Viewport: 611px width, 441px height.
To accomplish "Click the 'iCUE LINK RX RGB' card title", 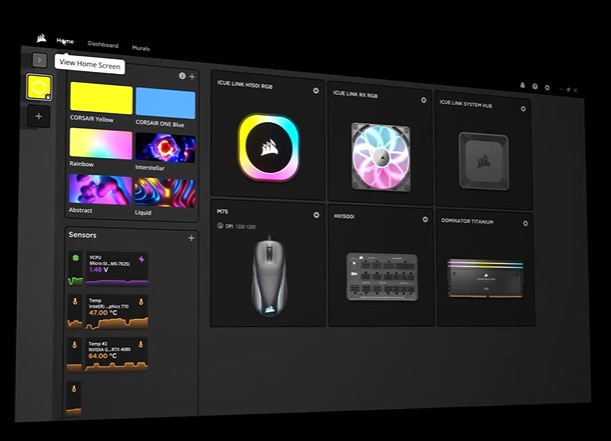I will pyautogui.click(x=355, y=94).
